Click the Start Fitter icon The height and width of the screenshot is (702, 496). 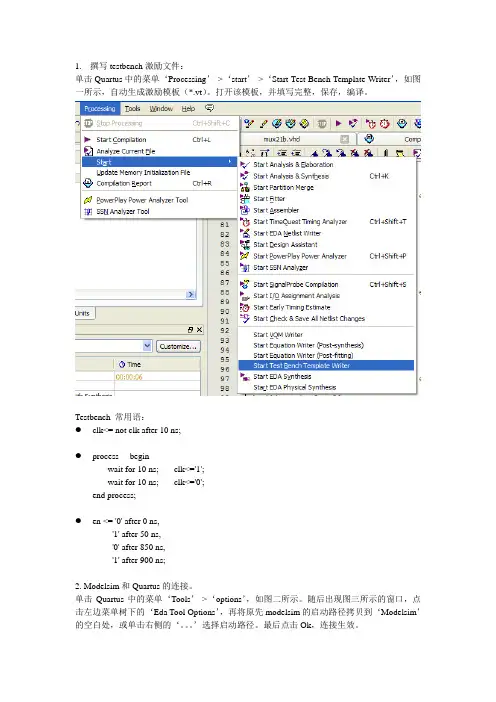(x=245, y=198)
